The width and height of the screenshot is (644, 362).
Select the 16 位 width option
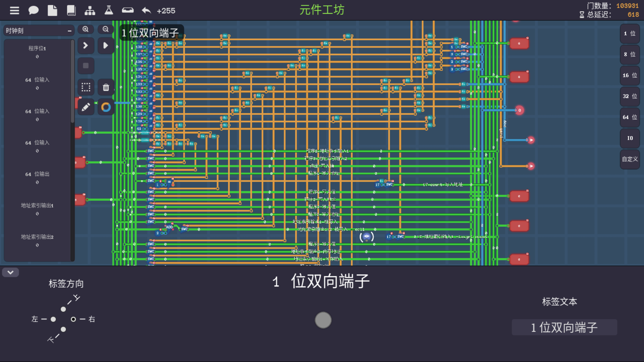630,75
